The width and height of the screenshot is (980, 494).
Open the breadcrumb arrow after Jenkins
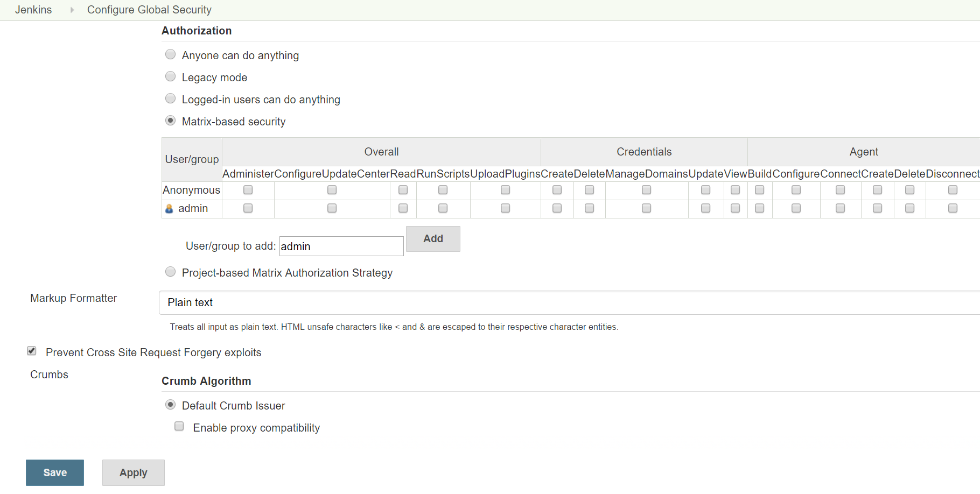click(x=72, y=10)
